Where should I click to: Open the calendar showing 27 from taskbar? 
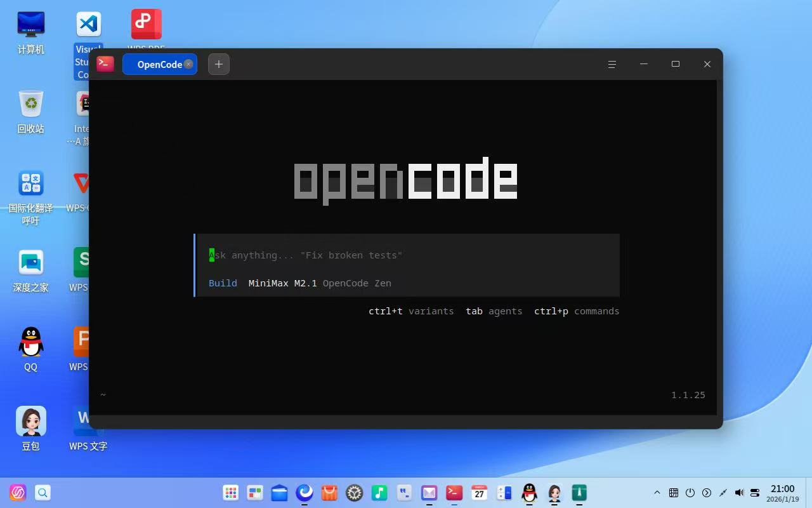click(478, 492)
